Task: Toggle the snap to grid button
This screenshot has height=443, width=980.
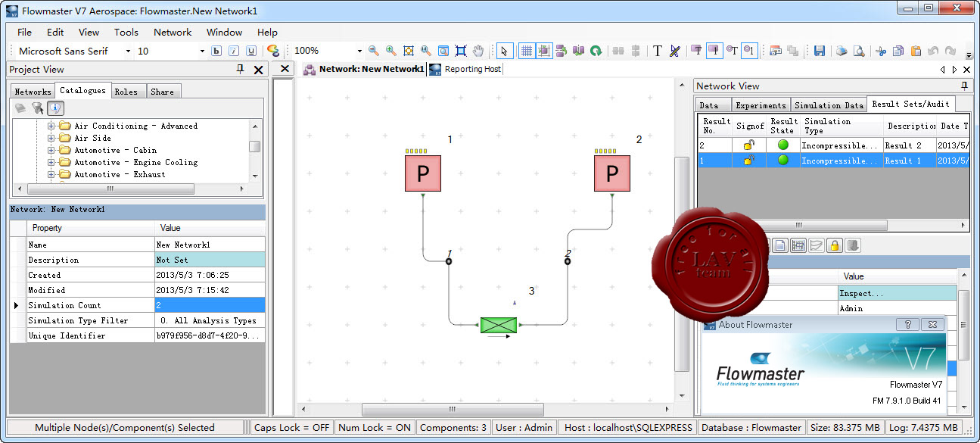Action: point(544,51)
